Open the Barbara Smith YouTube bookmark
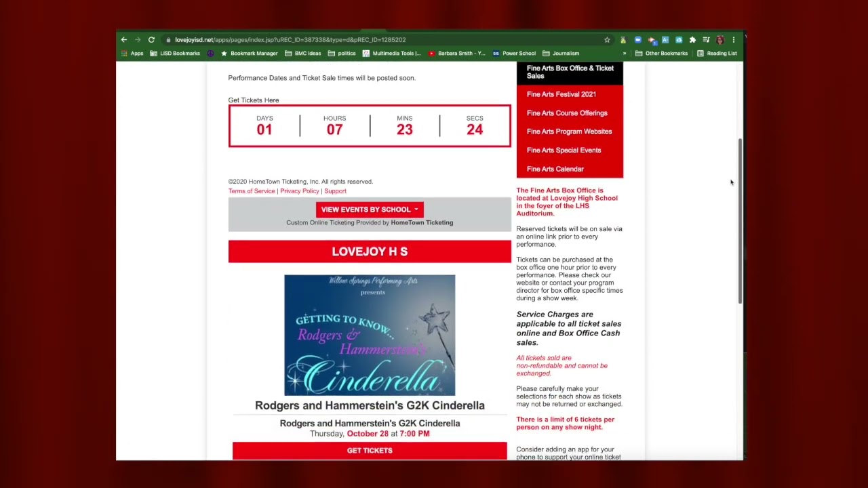The image size is (868, 488). pyautogui.click(x=456, y=54)
